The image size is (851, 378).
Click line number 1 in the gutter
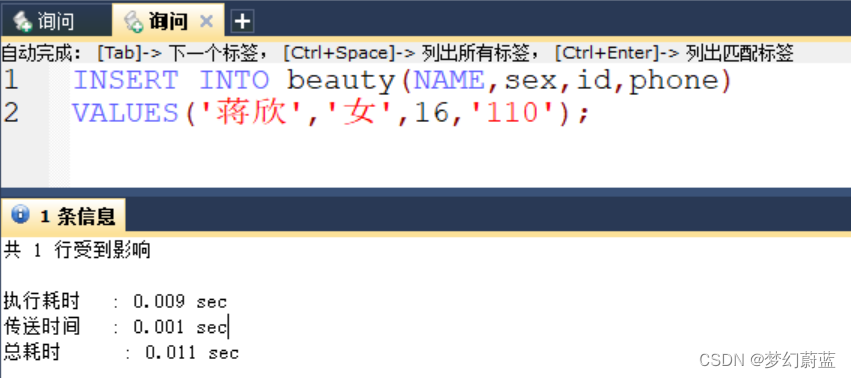[11, 80]
